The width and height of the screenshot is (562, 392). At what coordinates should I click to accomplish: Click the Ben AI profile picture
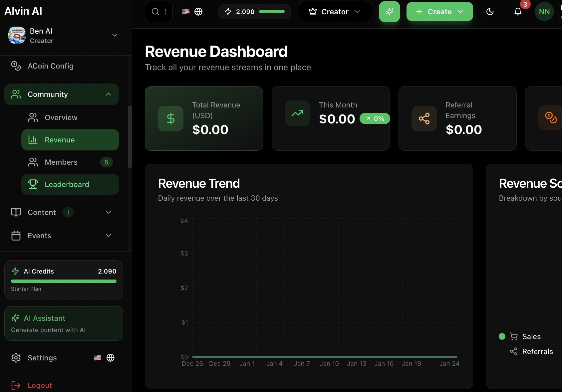click(17, 35)
